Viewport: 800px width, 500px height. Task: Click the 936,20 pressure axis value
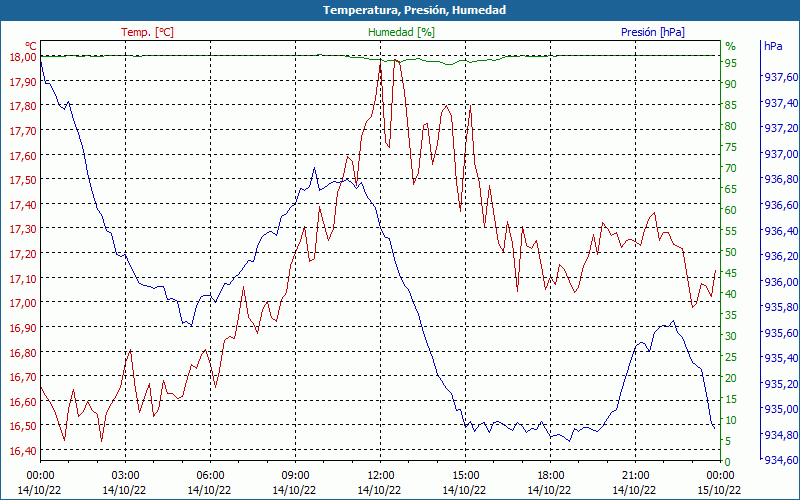click(x=781, y=256)
